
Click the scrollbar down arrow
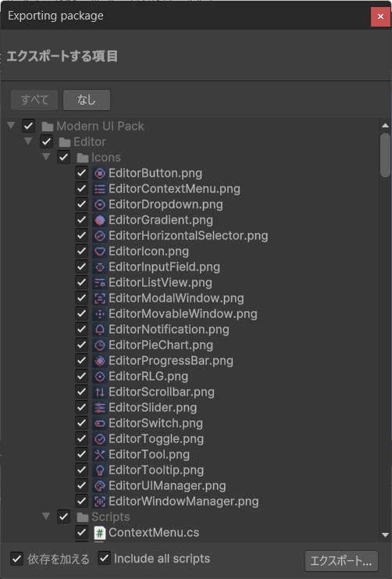[x=385, y=534]
